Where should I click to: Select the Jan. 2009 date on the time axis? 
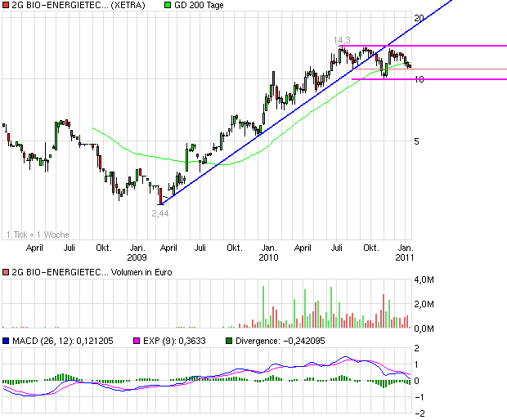[138, 251]
